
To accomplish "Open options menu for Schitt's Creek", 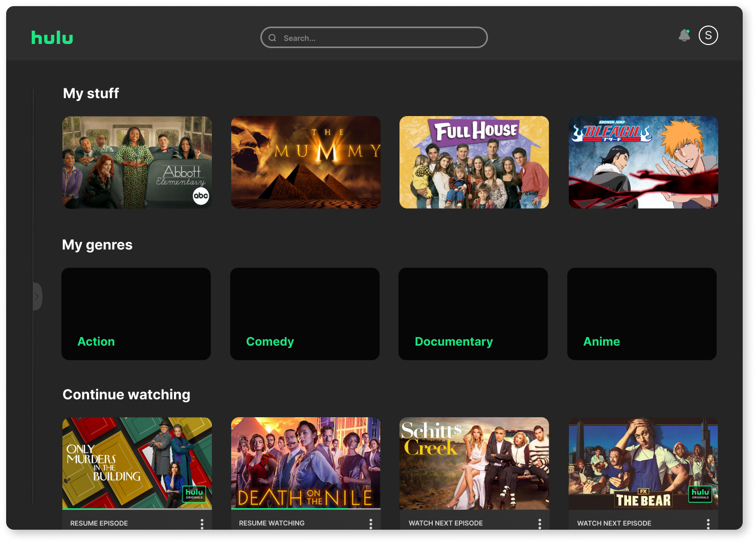I will tap(540, 524).
